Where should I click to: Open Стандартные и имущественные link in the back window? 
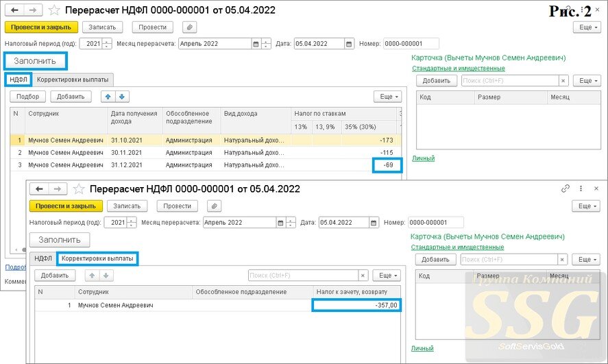point(459,69)
